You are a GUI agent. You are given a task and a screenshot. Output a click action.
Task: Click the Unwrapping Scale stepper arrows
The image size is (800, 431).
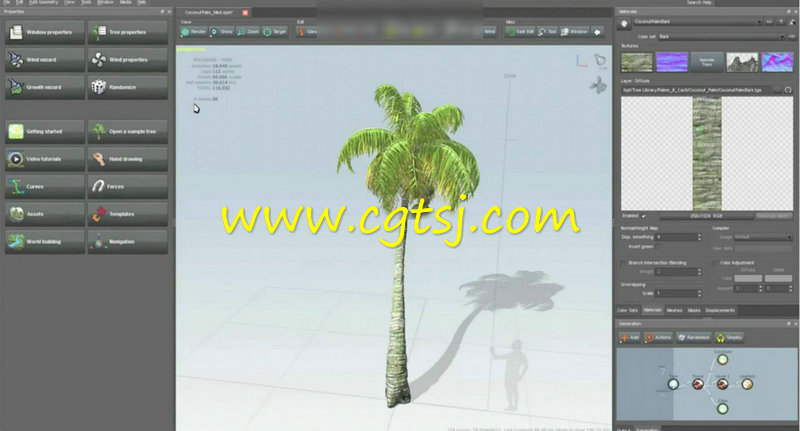[x=699, y=293]
